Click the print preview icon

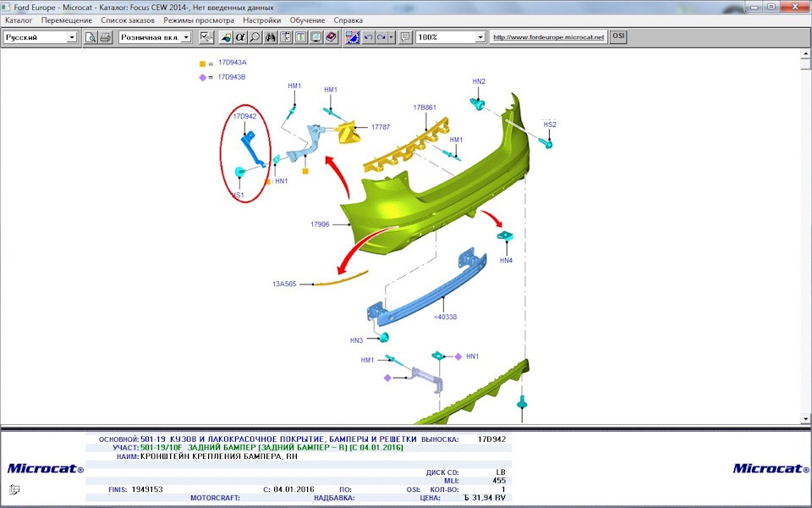91,37
